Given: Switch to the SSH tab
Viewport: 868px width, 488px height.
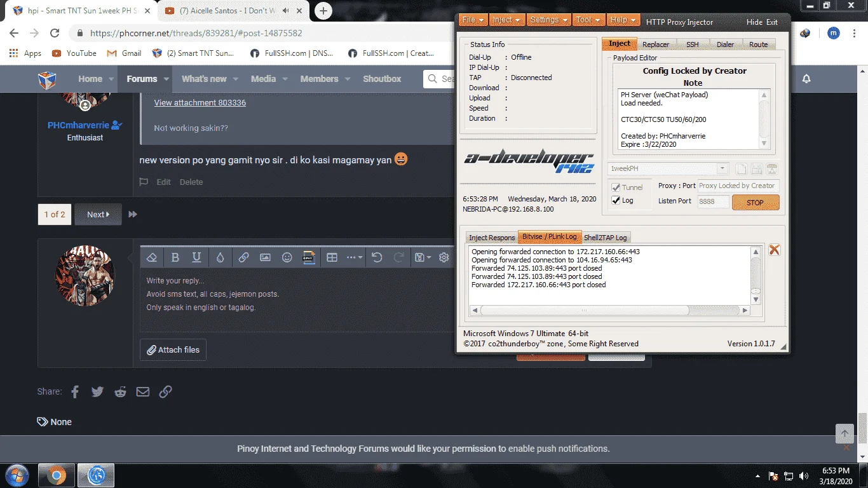Looking at the screenshot, I should click(692, 44).
